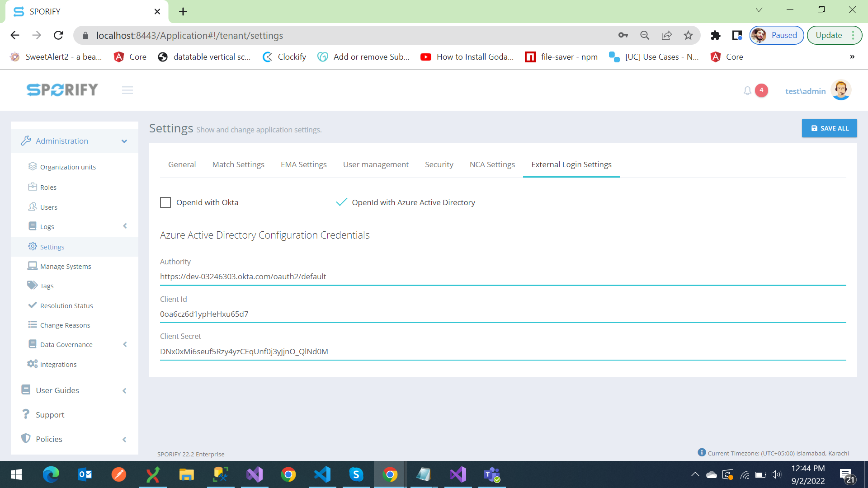Click inside the Client Id field
868x488 pixels.
[316, 314]
